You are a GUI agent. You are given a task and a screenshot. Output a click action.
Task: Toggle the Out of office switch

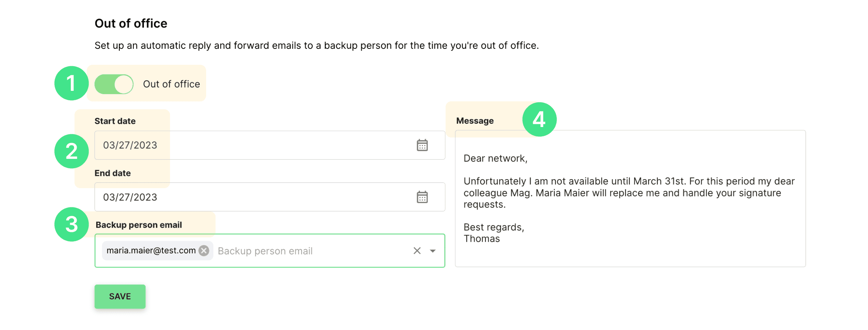[114, 84]
